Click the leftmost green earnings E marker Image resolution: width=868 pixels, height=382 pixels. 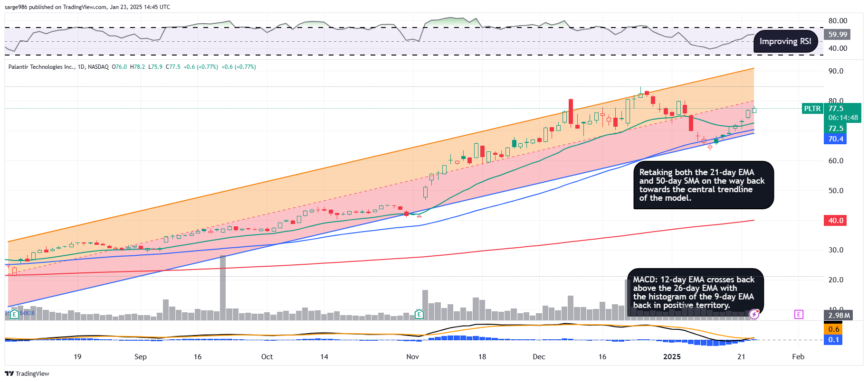pos(15,314)
